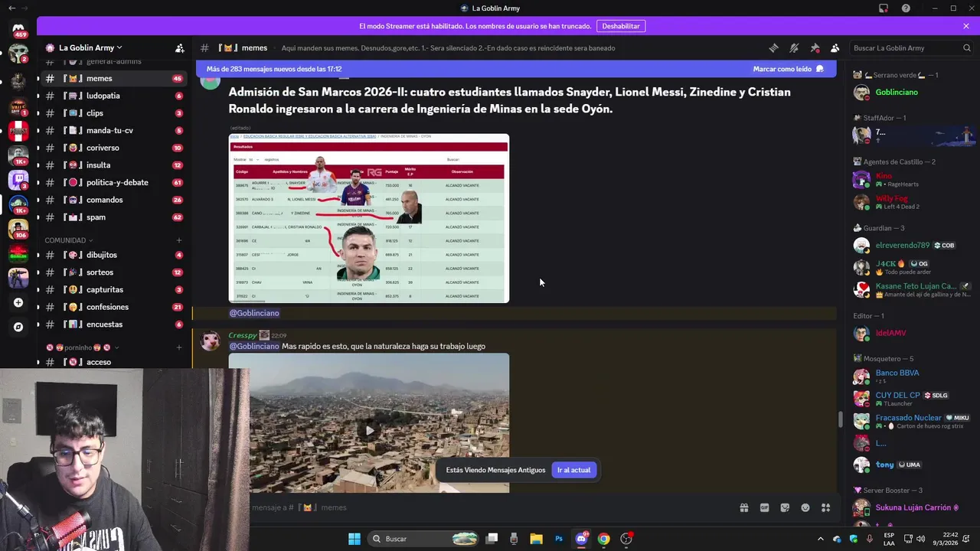Open the Twitch server icon in sidebar

click(x=18, y=180)
